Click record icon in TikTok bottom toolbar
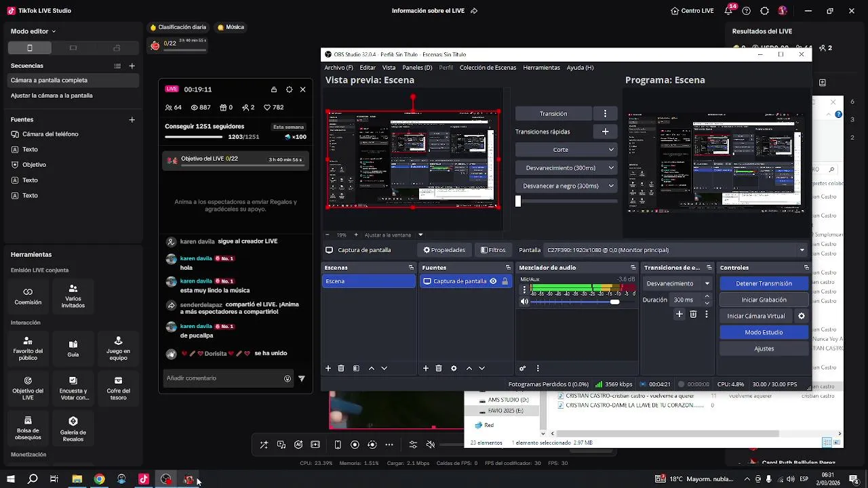The image size is (868, 488). click(x=355, y=445)
